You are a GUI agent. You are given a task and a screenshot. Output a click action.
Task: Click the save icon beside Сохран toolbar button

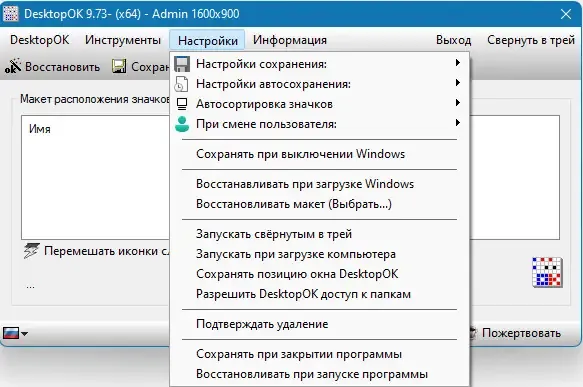coord(119,66)
